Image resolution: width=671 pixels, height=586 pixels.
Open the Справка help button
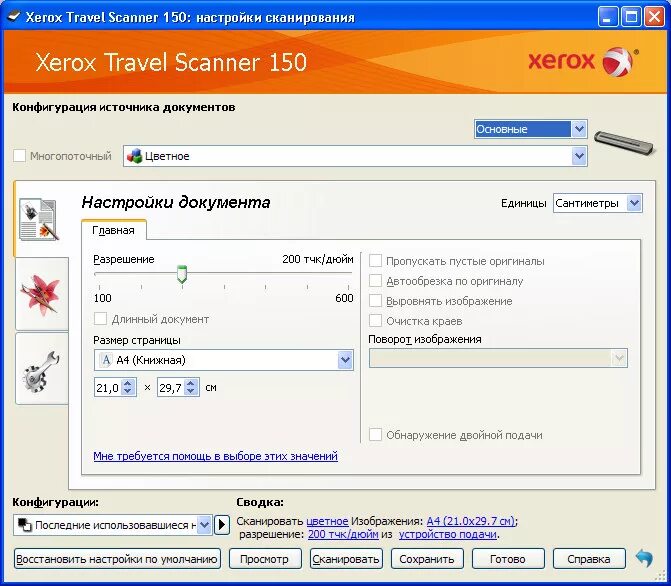(589, 559)
